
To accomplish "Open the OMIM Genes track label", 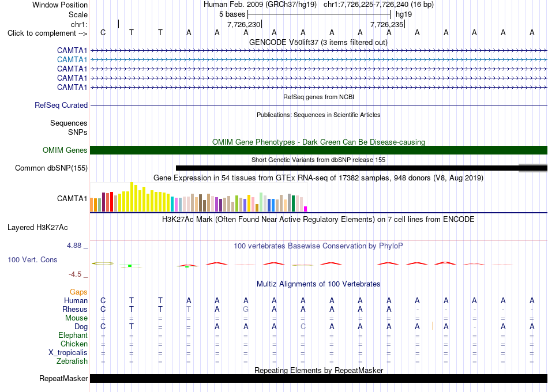I will 65,150.
